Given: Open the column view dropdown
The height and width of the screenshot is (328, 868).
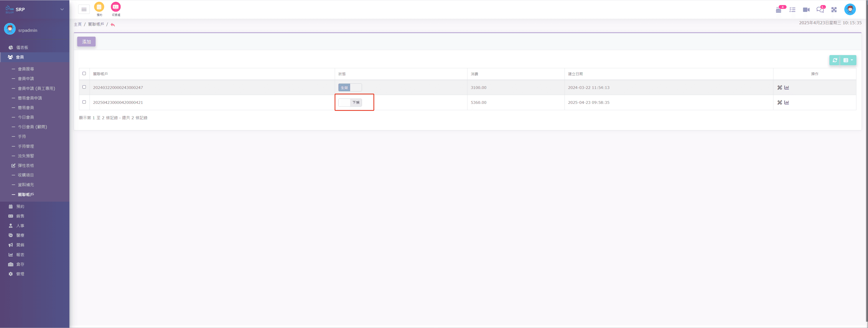Looking at the screenshot, I should (x=848, y=60).
